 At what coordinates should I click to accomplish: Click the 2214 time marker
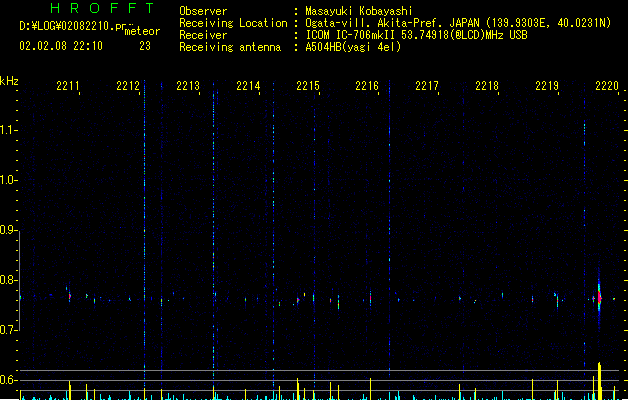point(248,86)
